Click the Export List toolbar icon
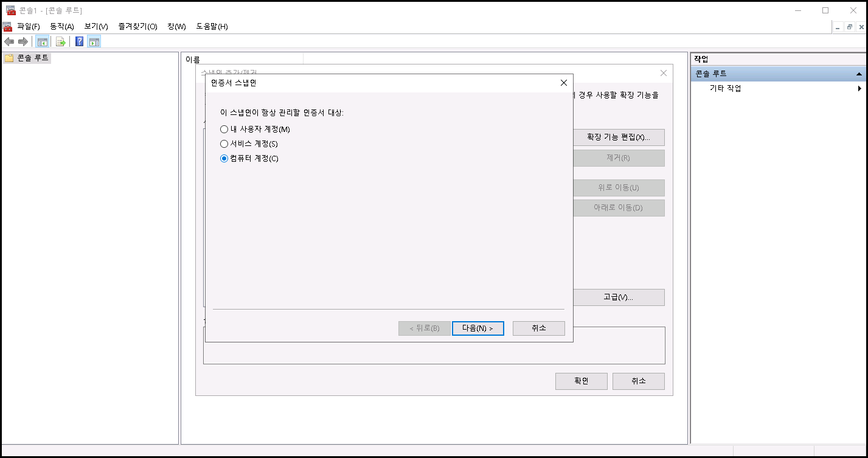The width and height of the screenshot is (868, 458). pos(61,41)
